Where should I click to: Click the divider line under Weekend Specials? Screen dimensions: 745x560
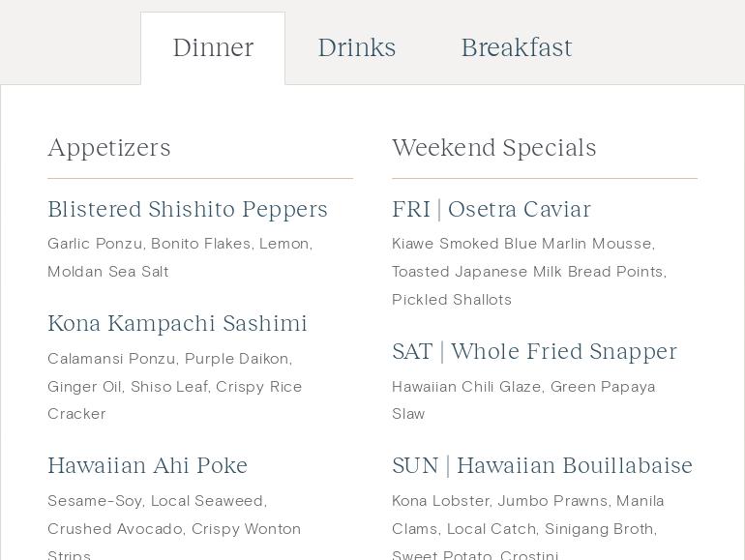(545, 179)
